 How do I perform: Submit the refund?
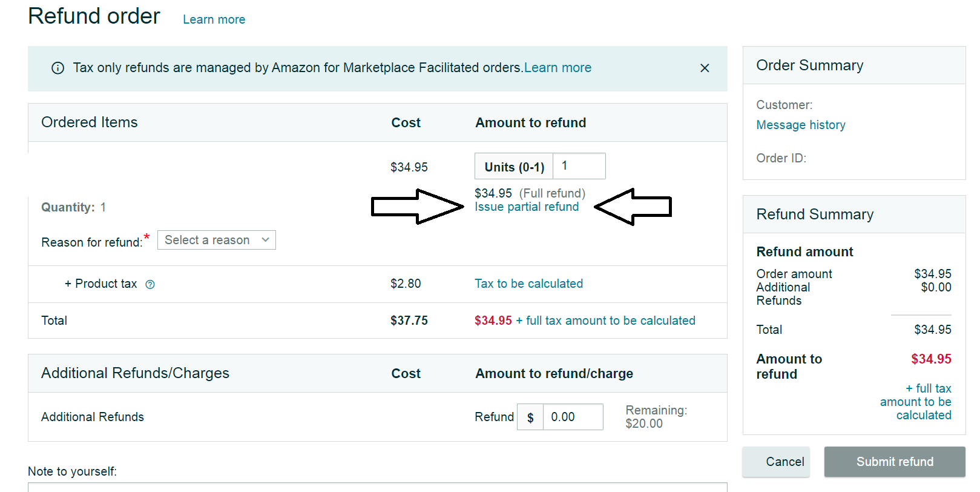894,462
